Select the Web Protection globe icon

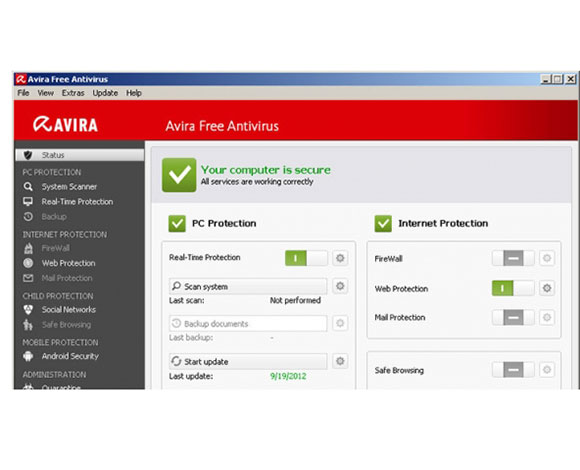(28, 263)
